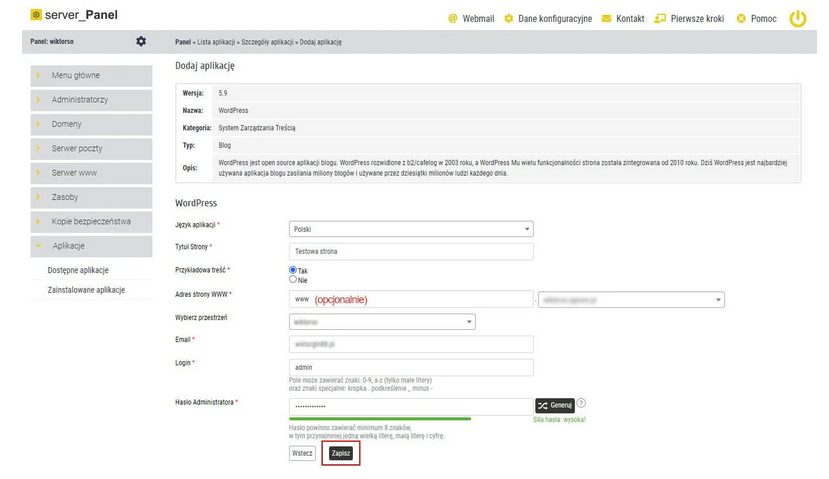This screenshot has height=479, width=829.
Task: Open panel settings gear next to wiktorso
Action: coord(141,41)
